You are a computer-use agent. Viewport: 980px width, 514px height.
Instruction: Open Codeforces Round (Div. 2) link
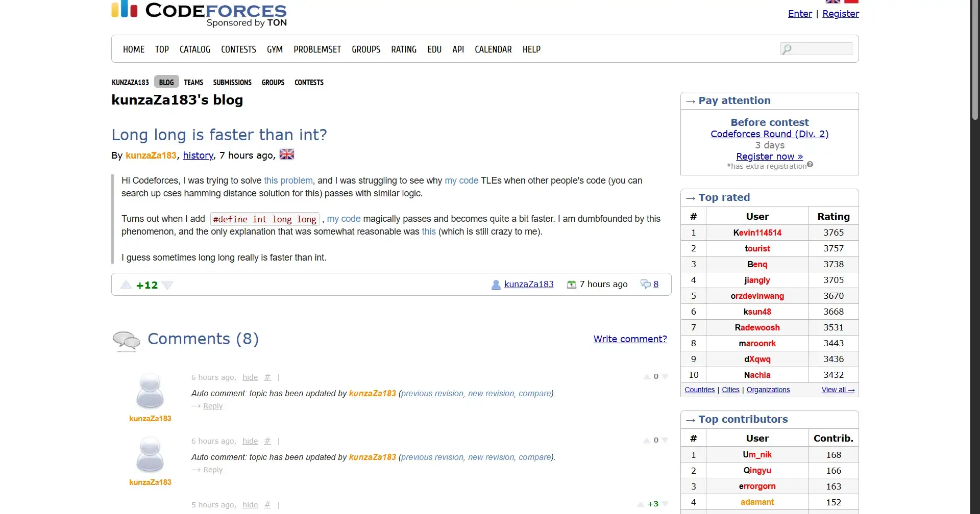coord(769,134)
